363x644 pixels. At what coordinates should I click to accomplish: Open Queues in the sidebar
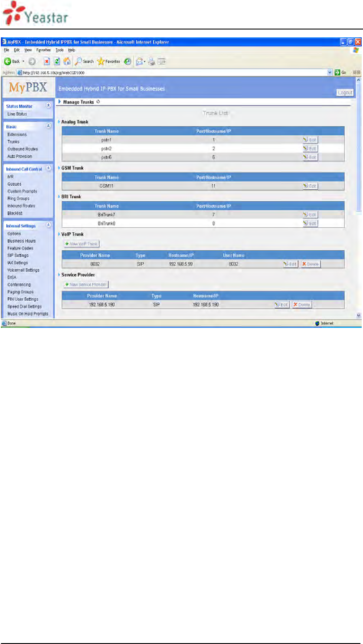pos(14,184)
